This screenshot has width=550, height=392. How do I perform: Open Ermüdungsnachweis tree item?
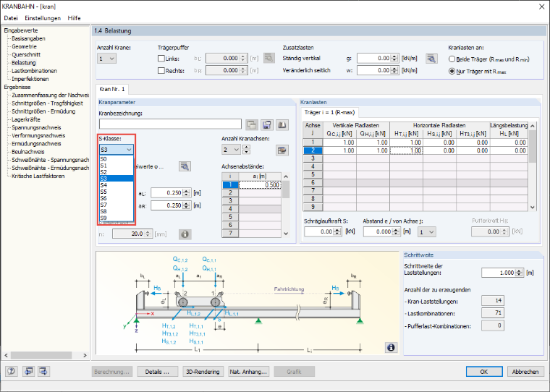click(x=36, y=144)
